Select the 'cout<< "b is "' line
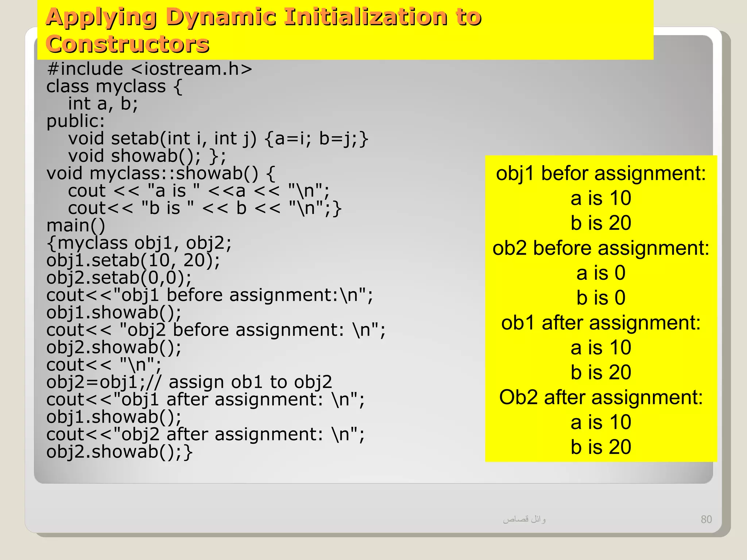 205,209
